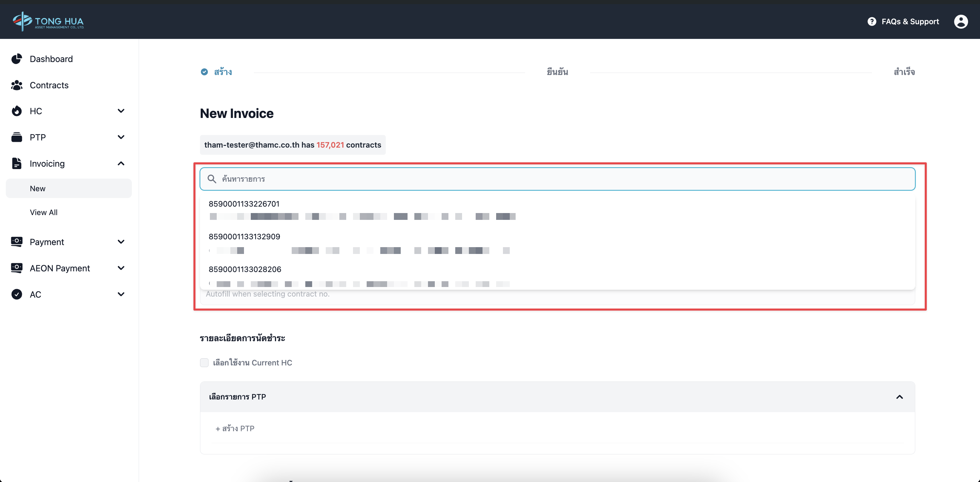Enable the Current HC checkbox
980x482 pixels.
pos(204,363)
